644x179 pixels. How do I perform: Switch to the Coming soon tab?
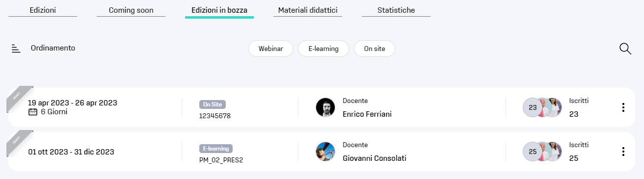pos(131,10)
